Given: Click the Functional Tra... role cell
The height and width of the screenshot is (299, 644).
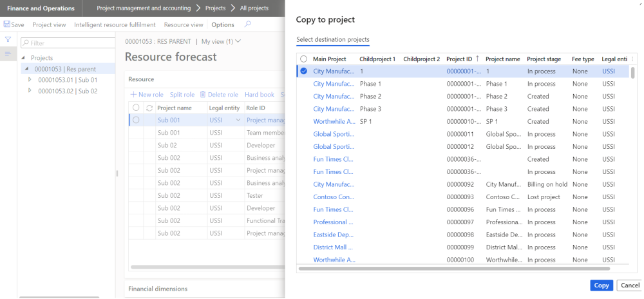Looking at the screenshot, I should point(265,220).
